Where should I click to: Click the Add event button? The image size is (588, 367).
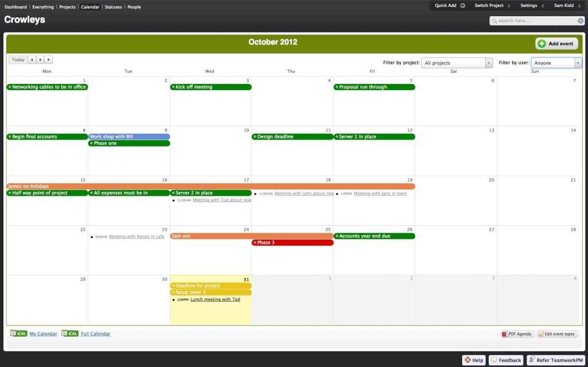point(556,44)
